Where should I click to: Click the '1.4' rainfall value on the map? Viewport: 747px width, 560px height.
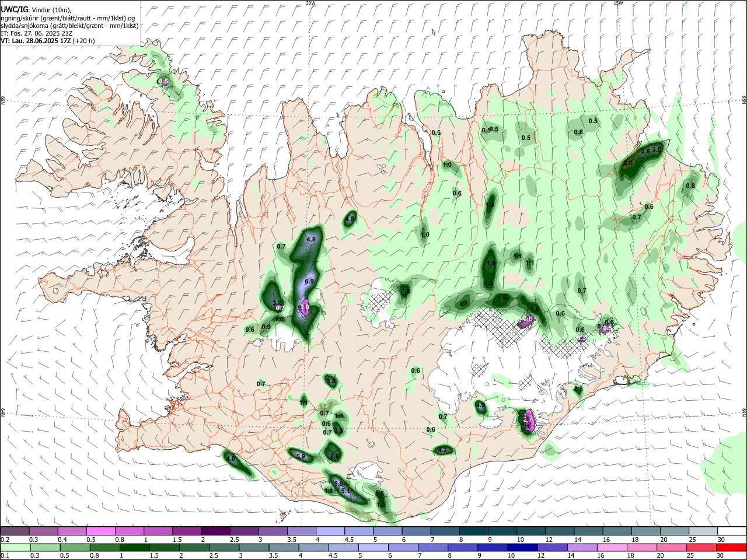pyautogui.click(x=490, y=205)
